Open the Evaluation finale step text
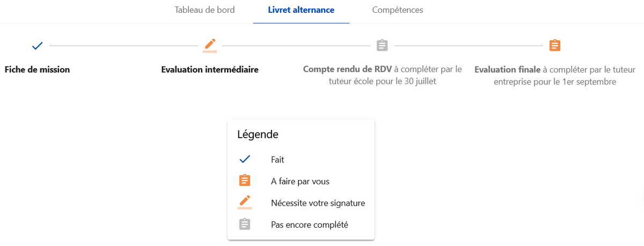Screen dimensions: 644x246 555,76
